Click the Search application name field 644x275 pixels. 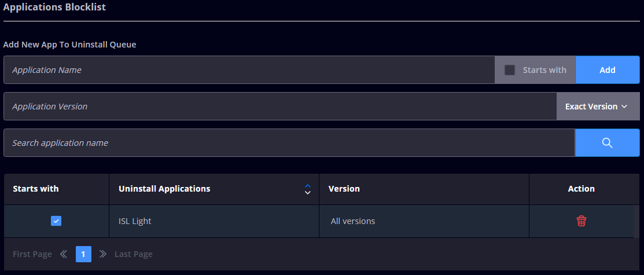pyautogui.click(x=289, y=143)
